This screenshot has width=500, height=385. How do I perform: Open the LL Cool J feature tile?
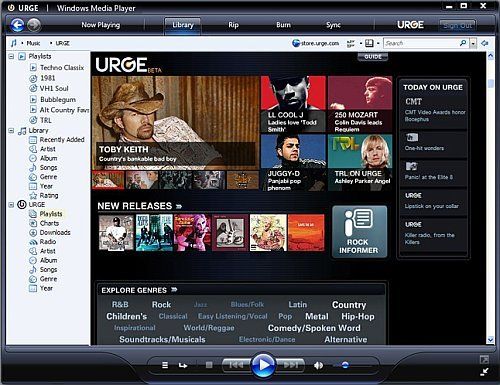[293, 104]
